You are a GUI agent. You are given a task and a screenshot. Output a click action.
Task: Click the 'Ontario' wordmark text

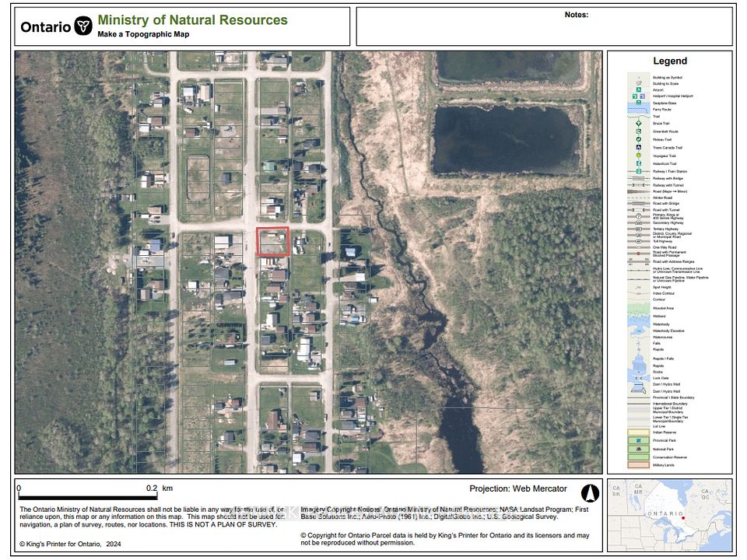[46, 26]
